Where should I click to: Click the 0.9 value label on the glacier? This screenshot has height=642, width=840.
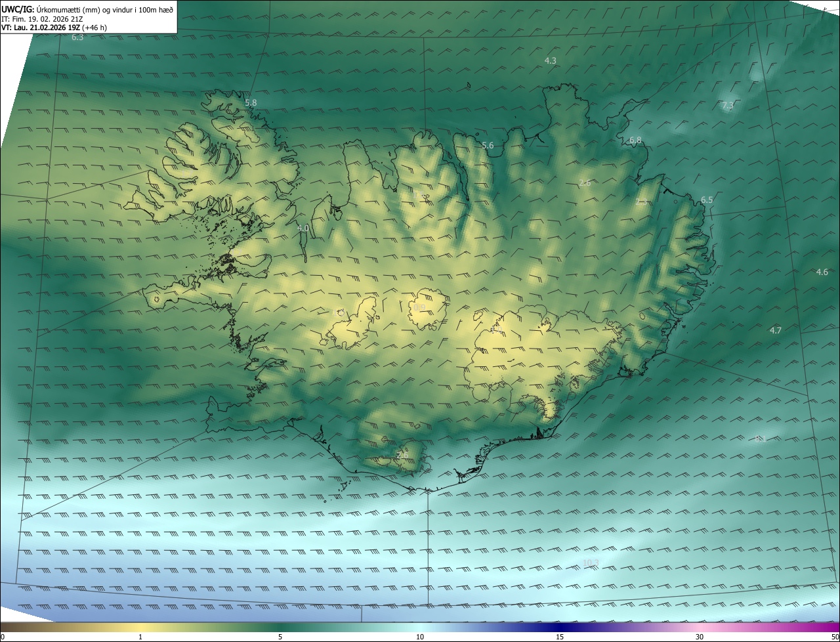(420, 307)
